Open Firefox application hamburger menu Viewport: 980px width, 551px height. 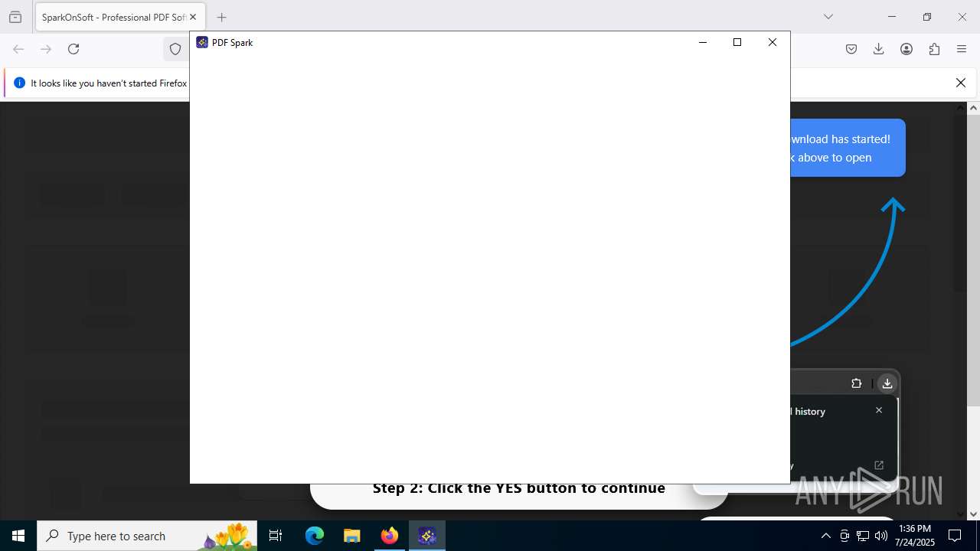[x=962, y=49]
